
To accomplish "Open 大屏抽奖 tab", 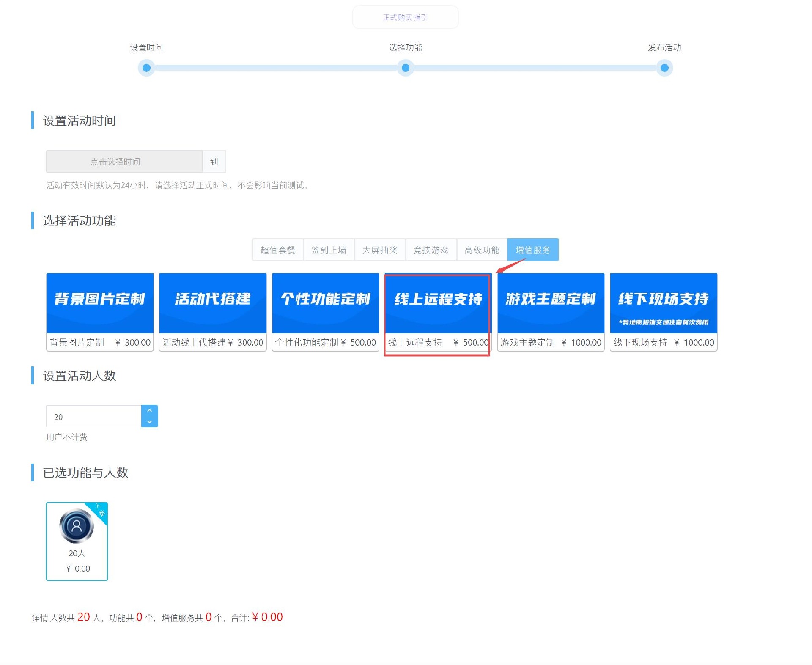I will [380, 250].
